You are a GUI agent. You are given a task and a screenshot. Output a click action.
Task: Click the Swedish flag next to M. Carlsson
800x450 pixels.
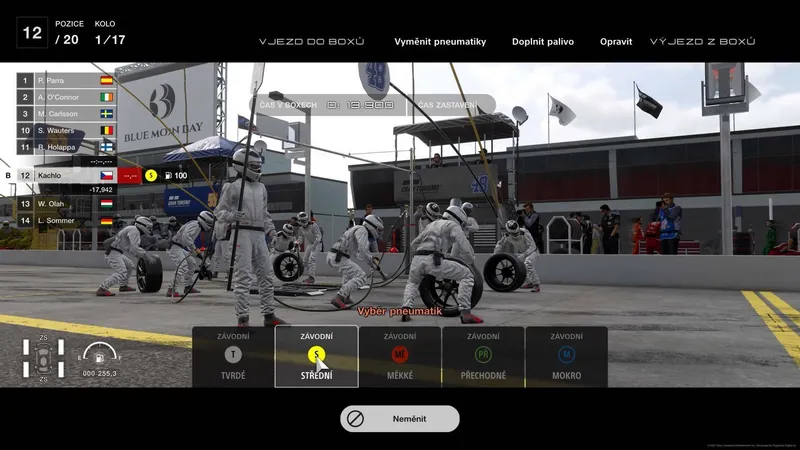point(106,114)
